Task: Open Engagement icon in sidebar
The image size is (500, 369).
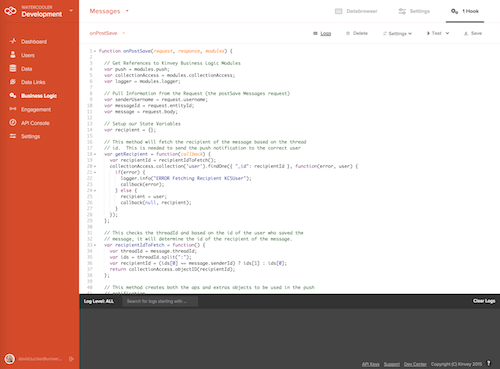Action: pos(13,109)
